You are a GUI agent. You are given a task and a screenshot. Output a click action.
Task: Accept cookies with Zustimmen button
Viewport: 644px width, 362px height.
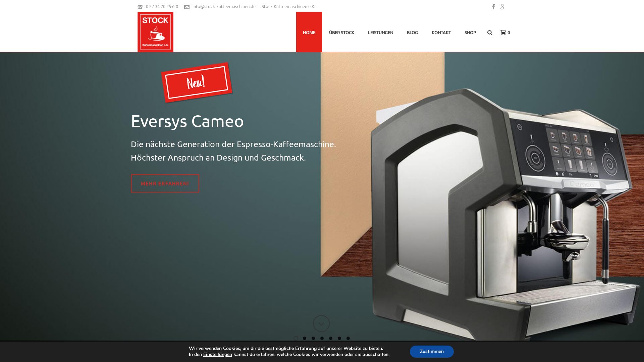coord(432,352)
